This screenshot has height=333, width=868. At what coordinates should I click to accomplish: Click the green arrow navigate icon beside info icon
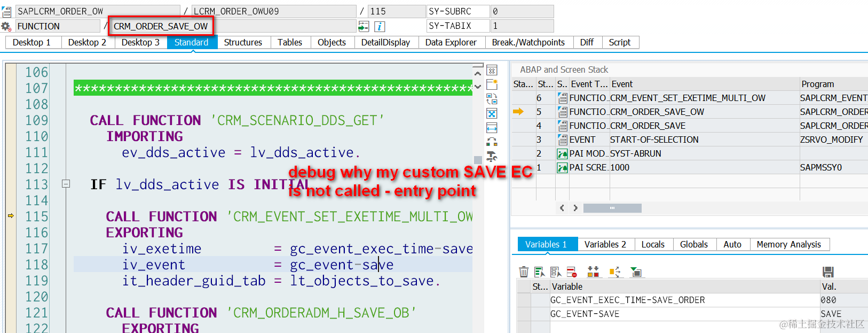pos(364,26)
